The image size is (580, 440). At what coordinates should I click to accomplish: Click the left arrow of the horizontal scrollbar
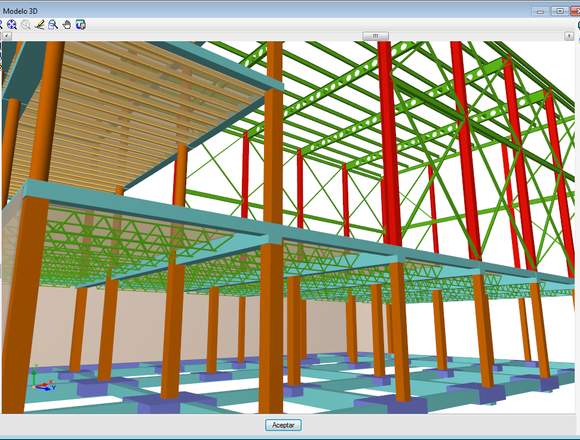tap(6, 36)
